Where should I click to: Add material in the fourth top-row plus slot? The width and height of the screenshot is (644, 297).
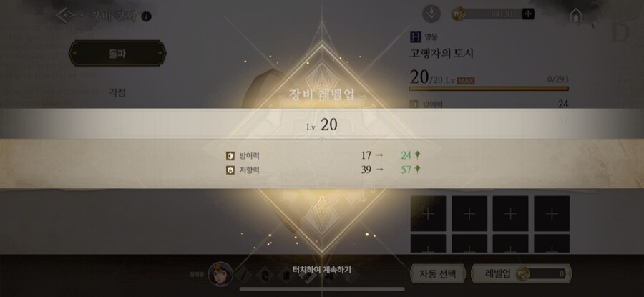tap(552, 213)
